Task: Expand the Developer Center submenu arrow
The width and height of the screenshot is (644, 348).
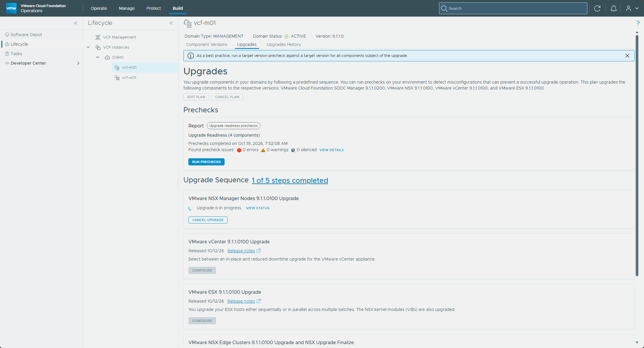Action: point(78,63)
